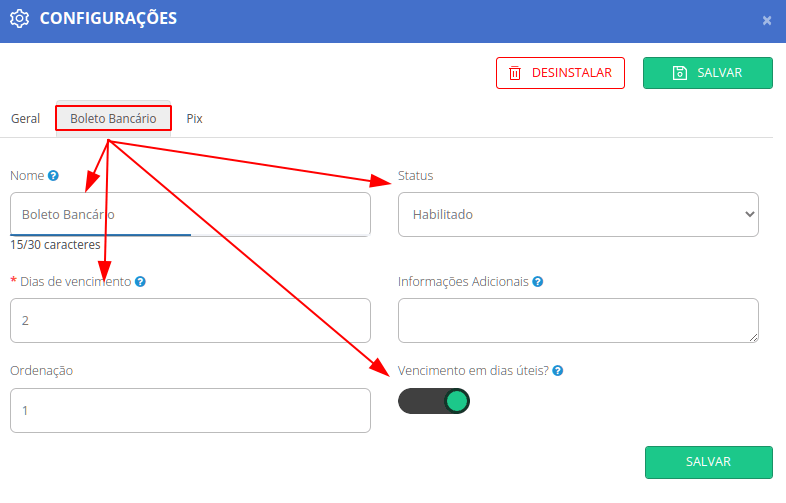Toggle the Vencimento em dias úteis switch
Viewport: 786px width, 503px height.
pyautogui.click(x=434, y=401)
